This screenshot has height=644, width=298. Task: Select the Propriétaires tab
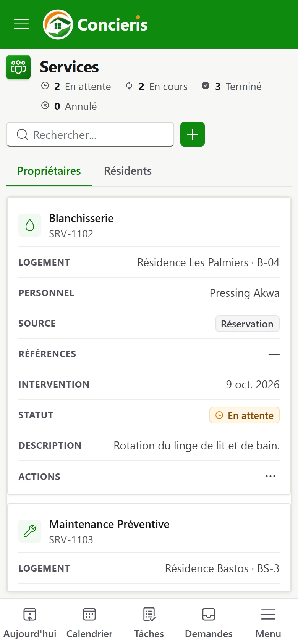pyautogui.click(x=49, y=171)
